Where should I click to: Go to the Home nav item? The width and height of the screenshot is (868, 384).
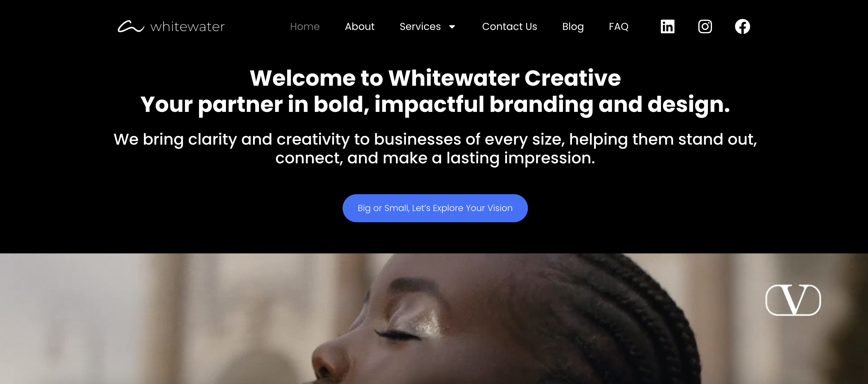point(305,26)
